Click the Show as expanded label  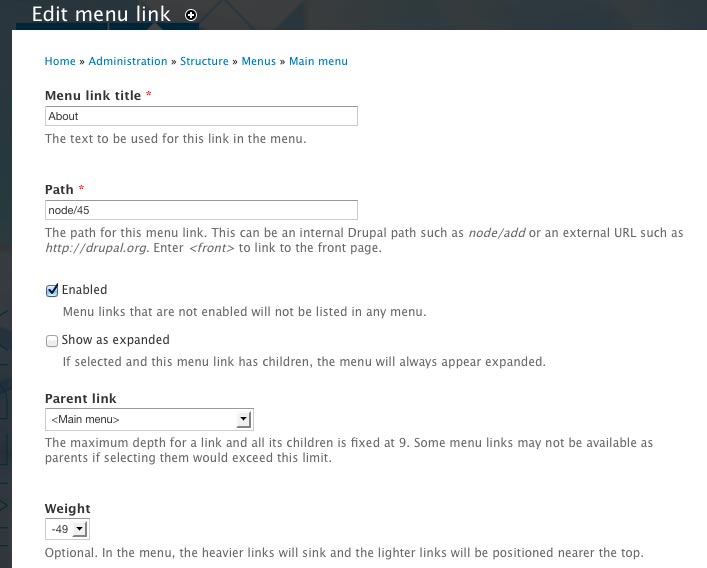(115, 340)
